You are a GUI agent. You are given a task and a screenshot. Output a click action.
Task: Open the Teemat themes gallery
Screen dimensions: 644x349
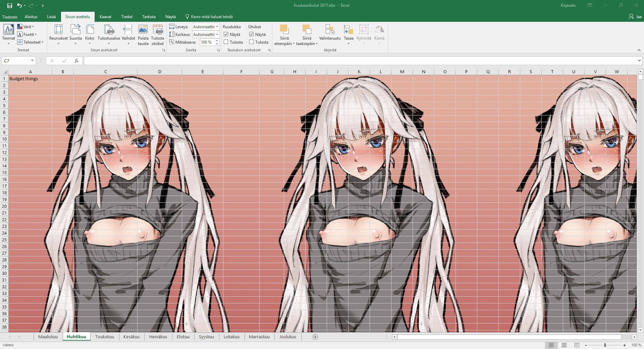coord(8,34)
